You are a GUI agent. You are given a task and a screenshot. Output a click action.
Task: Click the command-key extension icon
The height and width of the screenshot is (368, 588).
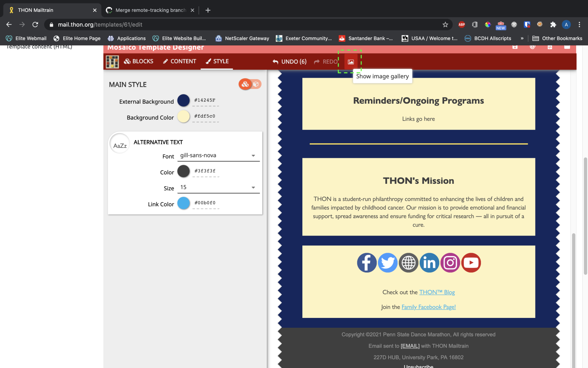(x=514, y=25)
